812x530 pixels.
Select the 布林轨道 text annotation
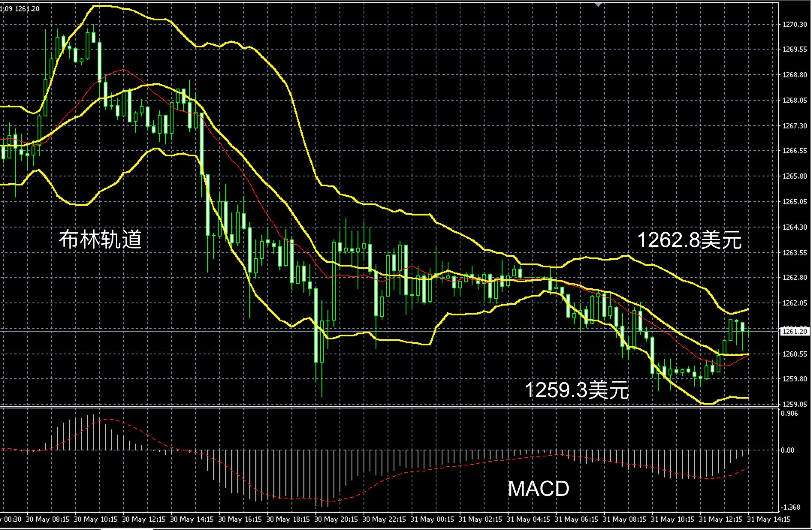(100, 239)
